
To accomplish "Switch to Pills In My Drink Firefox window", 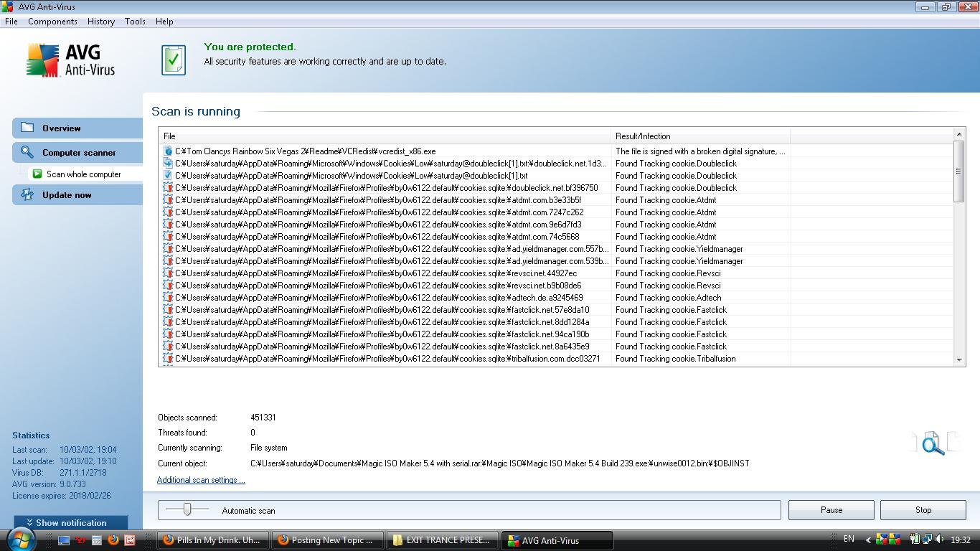I will point(213,540).
